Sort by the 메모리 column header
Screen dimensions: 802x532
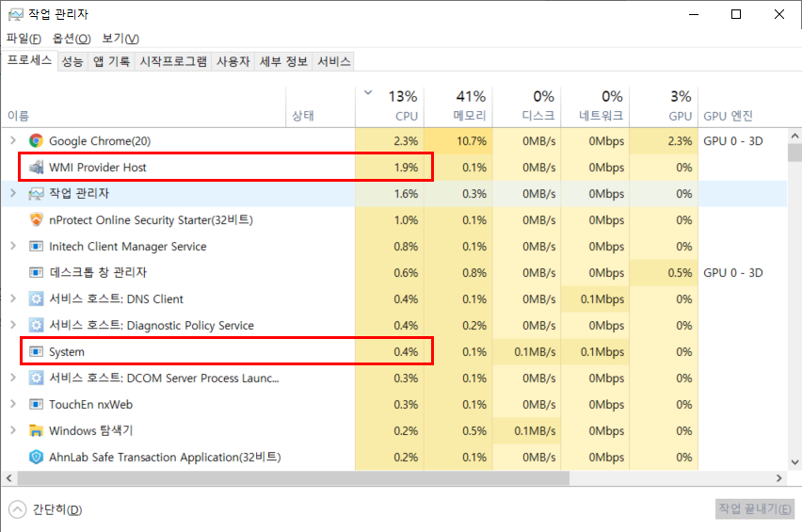458,106
